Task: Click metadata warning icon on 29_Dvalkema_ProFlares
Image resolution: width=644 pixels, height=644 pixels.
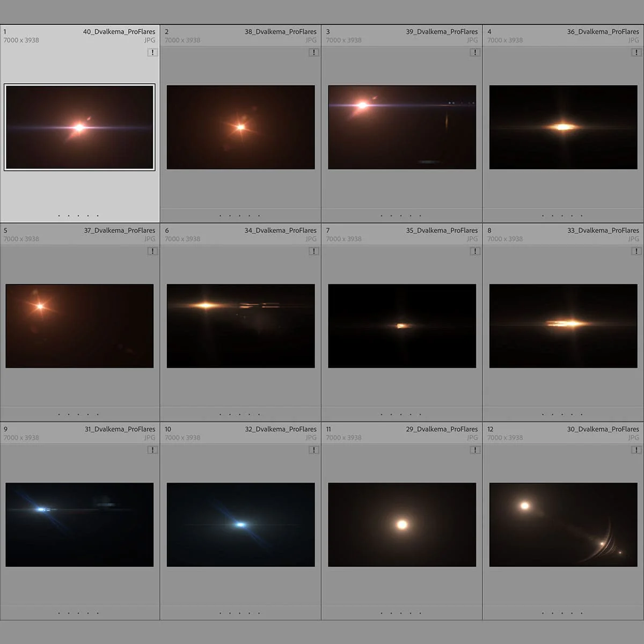Action: pyautogui.click(x=475, y=450)
